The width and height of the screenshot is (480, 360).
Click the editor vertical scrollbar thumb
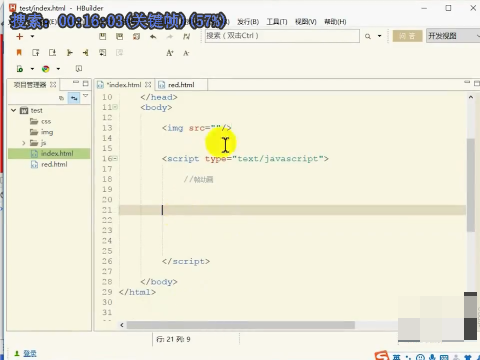click(x=470, y=185)
